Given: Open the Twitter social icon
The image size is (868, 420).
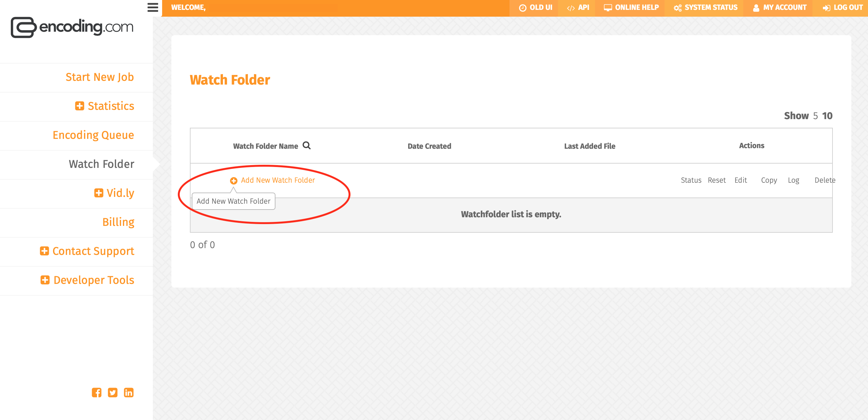Looking at the screenshot, I should click(x=112, y=393).
